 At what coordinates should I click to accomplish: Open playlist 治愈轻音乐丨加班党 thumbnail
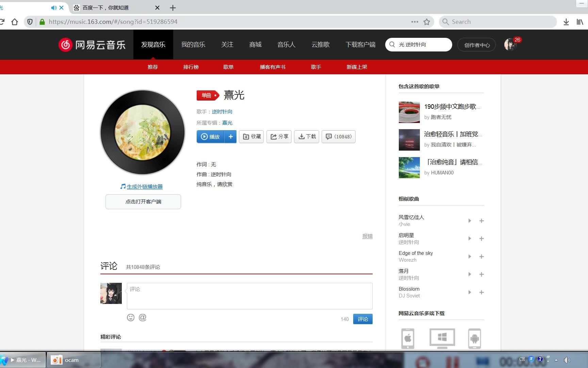409,140
